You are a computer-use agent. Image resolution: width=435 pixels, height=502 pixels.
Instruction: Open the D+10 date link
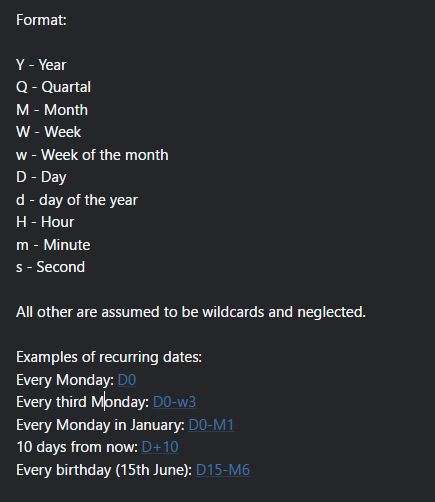click(x=160, y=447)
